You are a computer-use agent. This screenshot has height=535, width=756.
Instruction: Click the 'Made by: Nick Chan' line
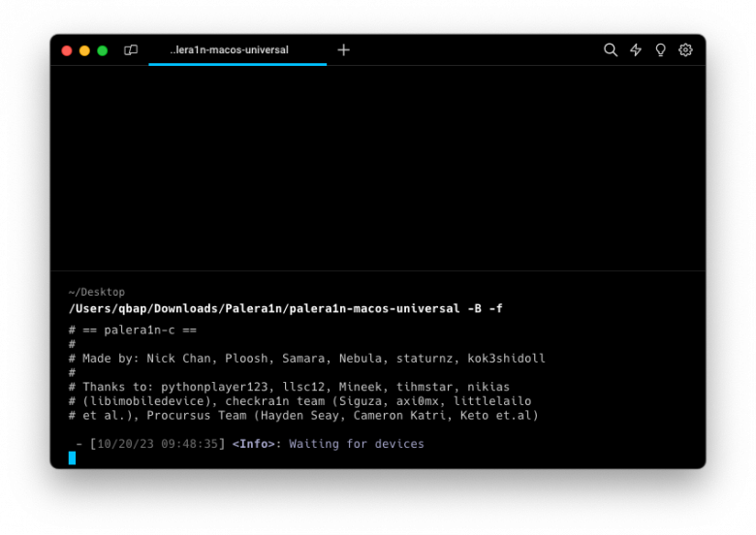(306, 359)
